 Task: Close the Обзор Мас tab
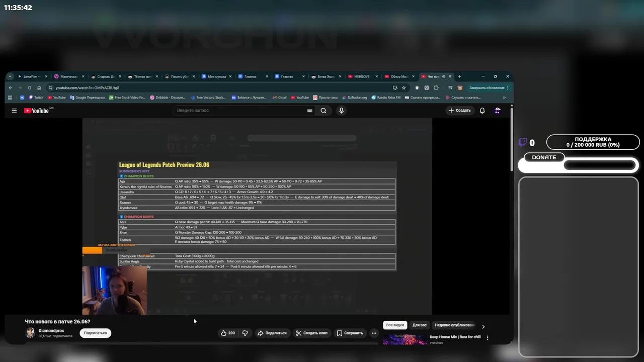click(414, 76)
